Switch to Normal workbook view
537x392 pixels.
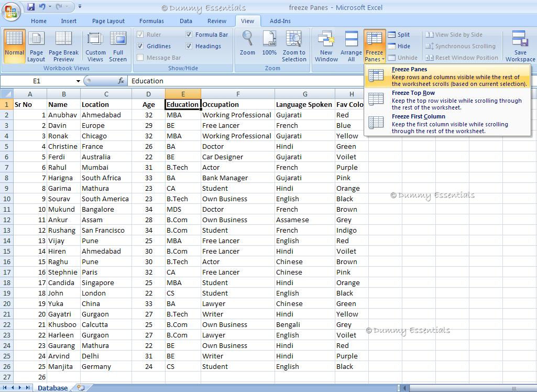pyautogui.click(x=14, y=46)
